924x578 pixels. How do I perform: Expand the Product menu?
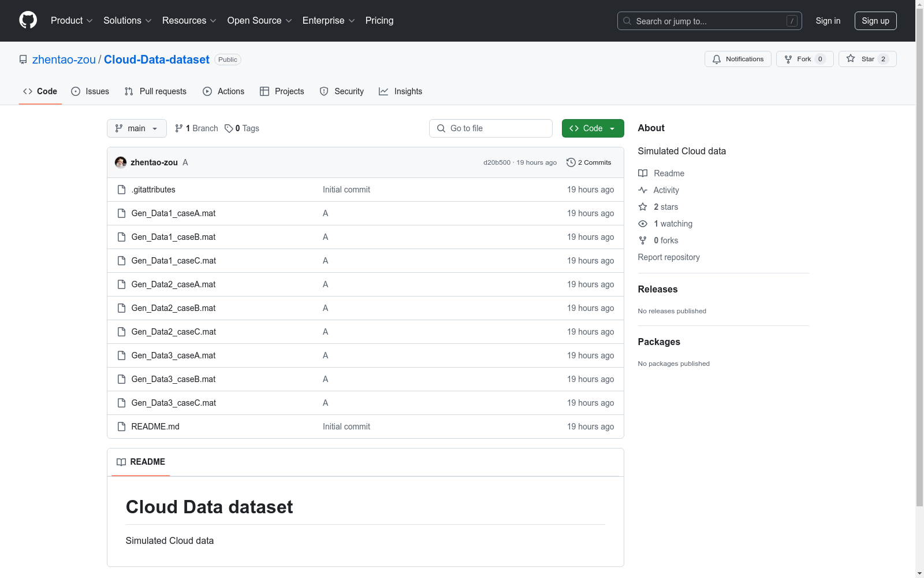point(72,20)
